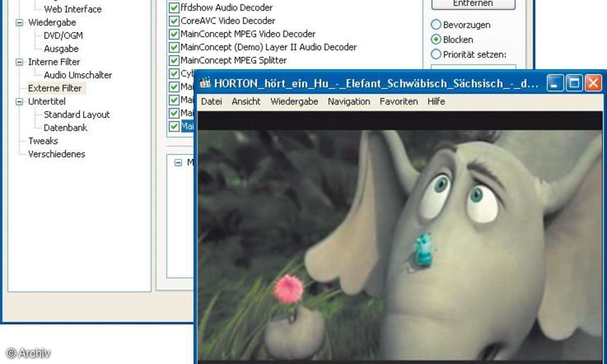Viewport: 607px width, 364px height.
Task: Click the Entfernen button
Action: pyautogui.click(x=473, y=4)
